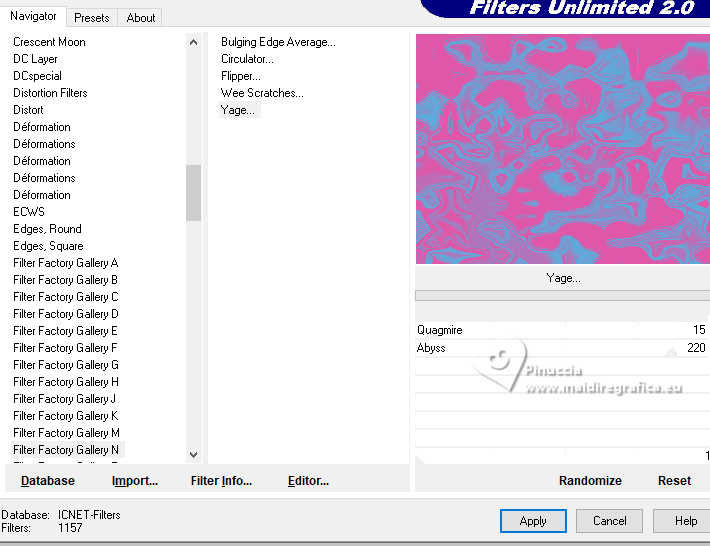Click the progress bar under Yage label
710x546 pixels.
tap(562, 296)
